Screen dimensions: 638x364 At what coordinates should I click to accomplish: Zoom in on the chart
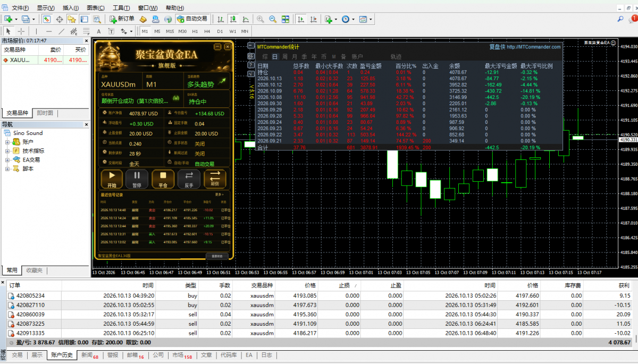click(260, 19)
